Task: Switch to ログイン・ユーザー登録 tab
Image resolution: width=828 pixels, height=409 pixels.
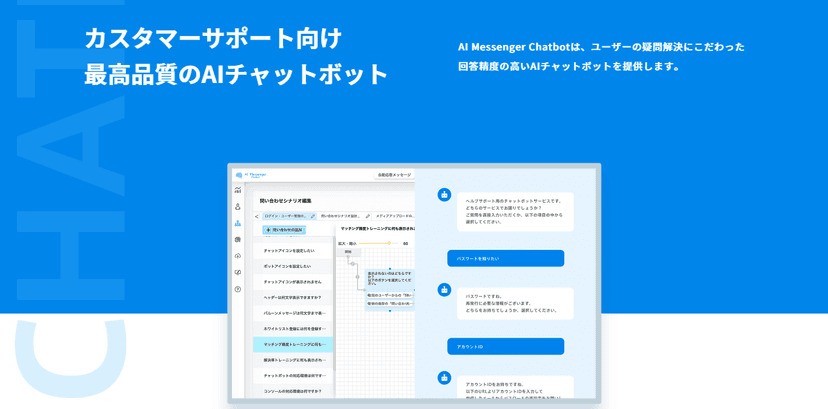Action: (x=289, y=216)
